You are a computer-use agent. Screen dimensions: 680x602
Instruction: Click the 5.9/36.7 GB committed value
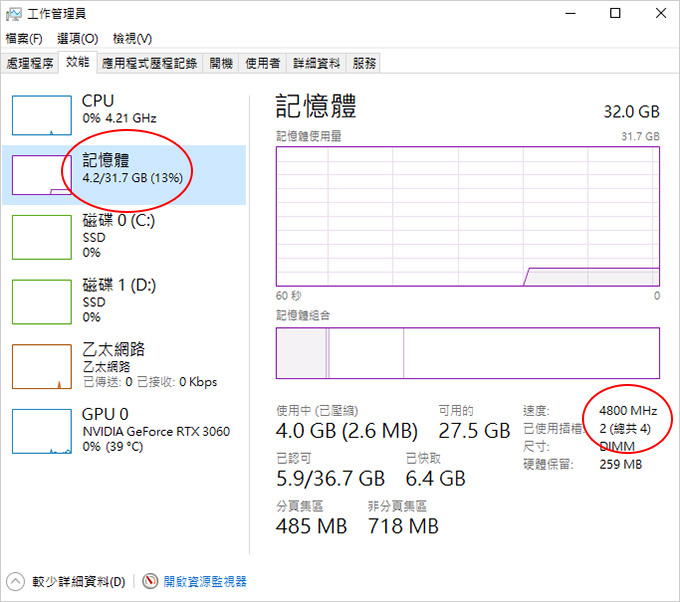[330, 479]
